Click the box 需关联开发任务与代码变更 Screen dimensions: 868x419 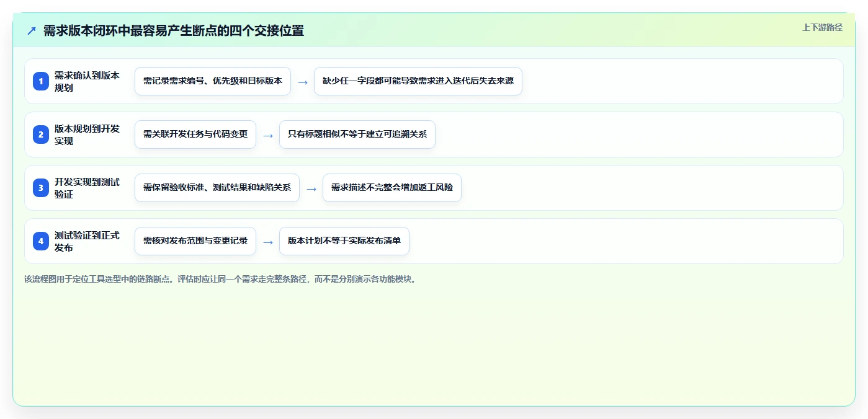(x=195, y=135)
